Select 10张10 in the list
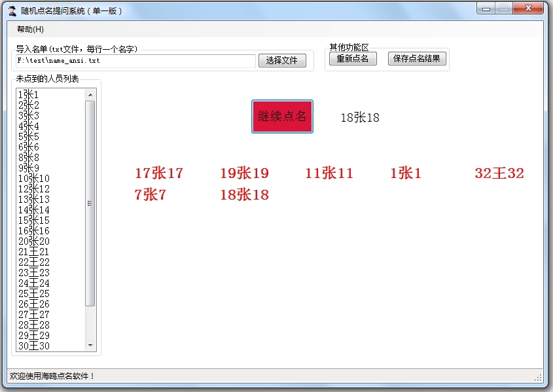This screenshot has height=392, width=553. click(51, 179)
